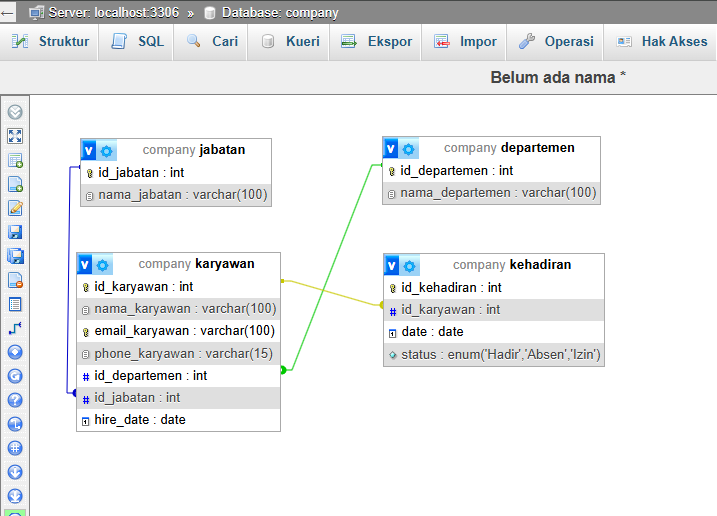Image resolution: width=717 pixels, height=516 pixels.
Task: Switch to the SQL tab
Action: tap(138, 42)
